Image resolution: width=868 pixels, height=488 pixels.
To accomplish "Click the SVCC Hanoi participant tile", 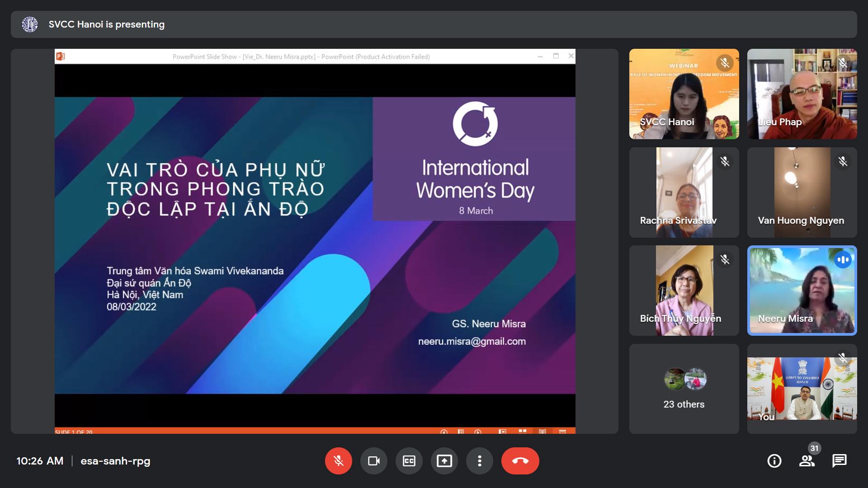I will pos(684,94).
